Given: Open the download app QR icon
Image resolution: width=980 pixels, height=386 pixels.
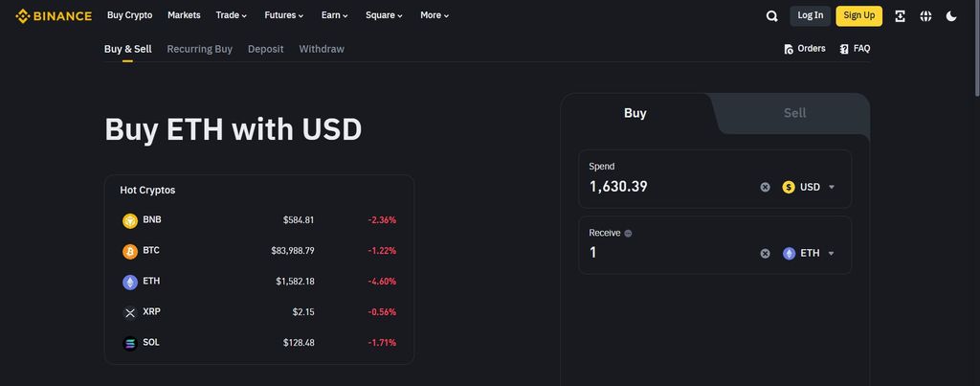Looking at the screenshot, I should [x=900, y=16].
